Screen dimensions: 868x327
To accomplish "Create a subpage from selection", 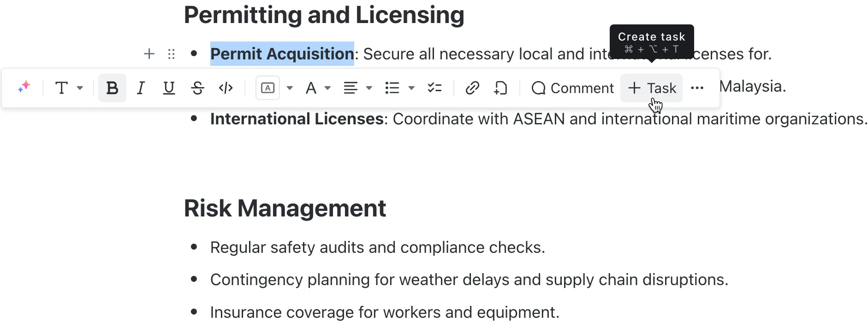I will click(x=500, y=88).
